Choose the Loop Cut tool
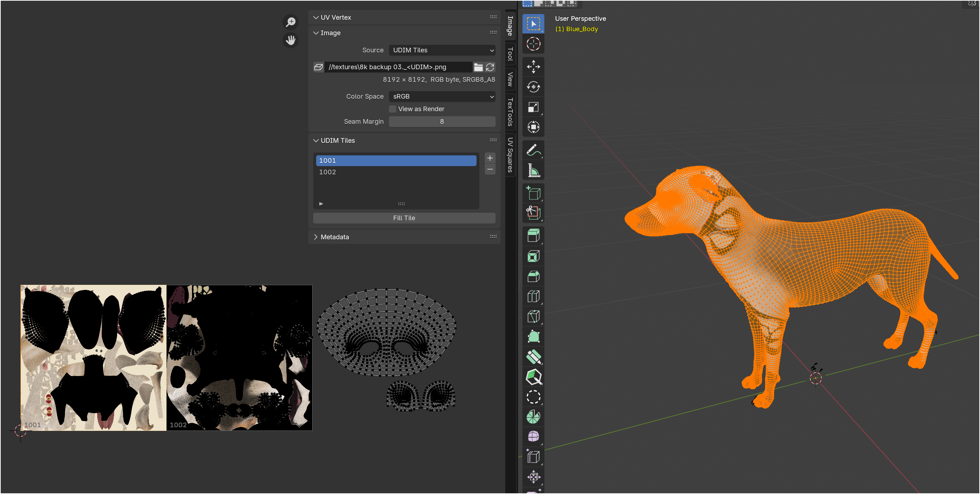Viewport: 980px width, 494px height. 533,296
